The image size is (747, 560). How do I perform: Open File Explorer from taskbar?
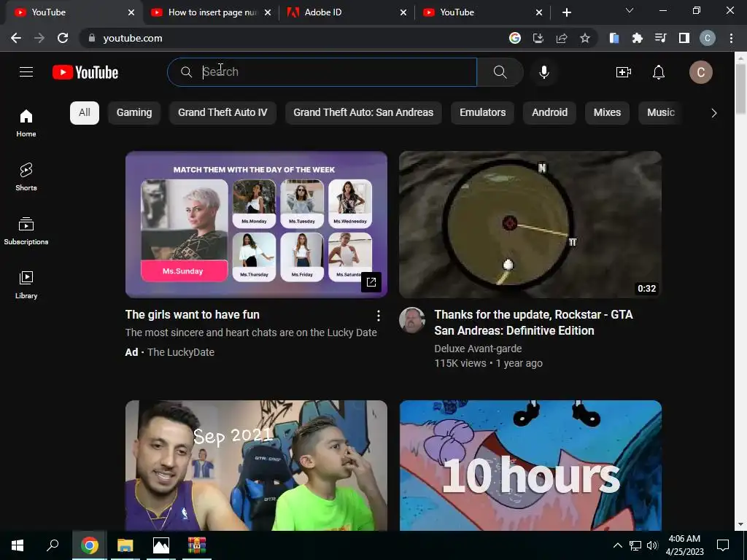(x=125, y=545)
